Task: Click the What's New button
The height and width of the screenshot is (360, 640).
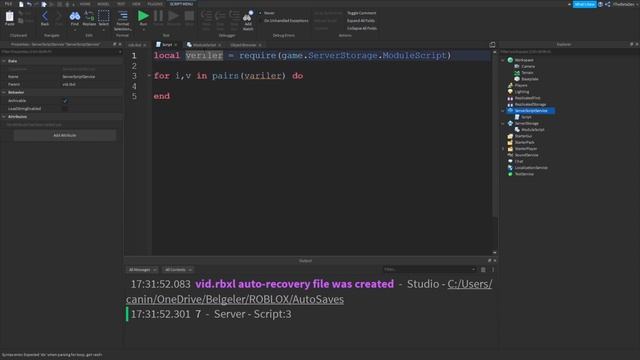Action: [584, 4]
